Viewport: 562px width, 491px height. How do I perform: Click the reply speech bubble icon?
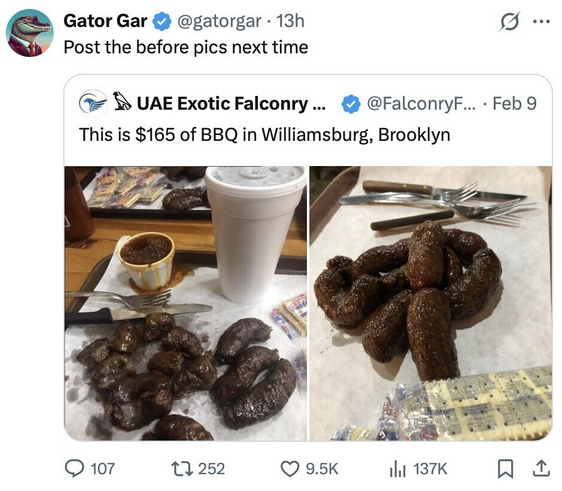point(75,468)
